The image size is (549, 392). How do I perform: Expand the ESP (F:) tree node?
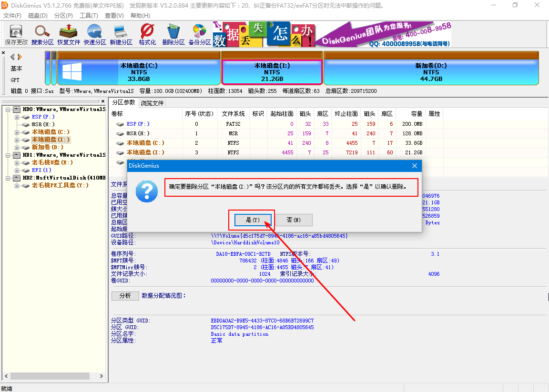[x=17, y=117]
